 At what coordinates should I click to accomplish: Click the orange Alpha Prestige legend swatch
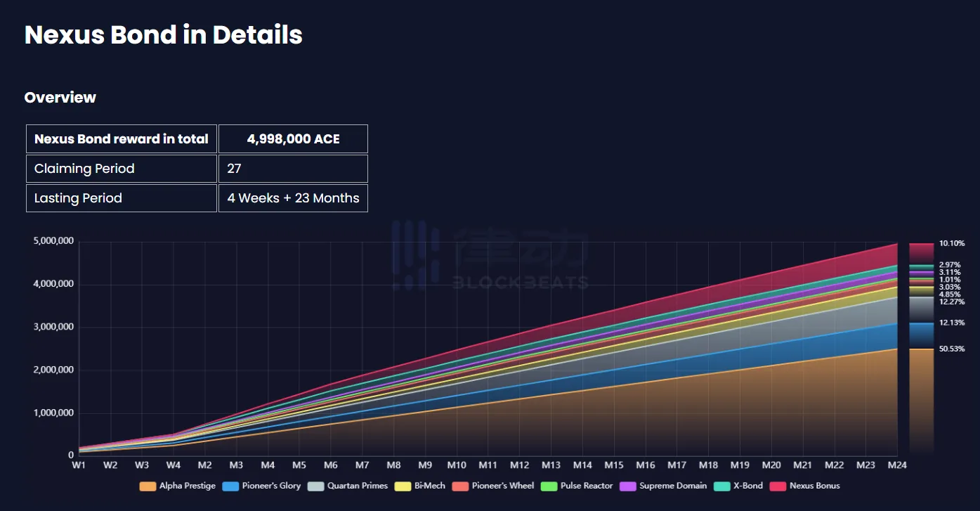(x=148, y=486)
